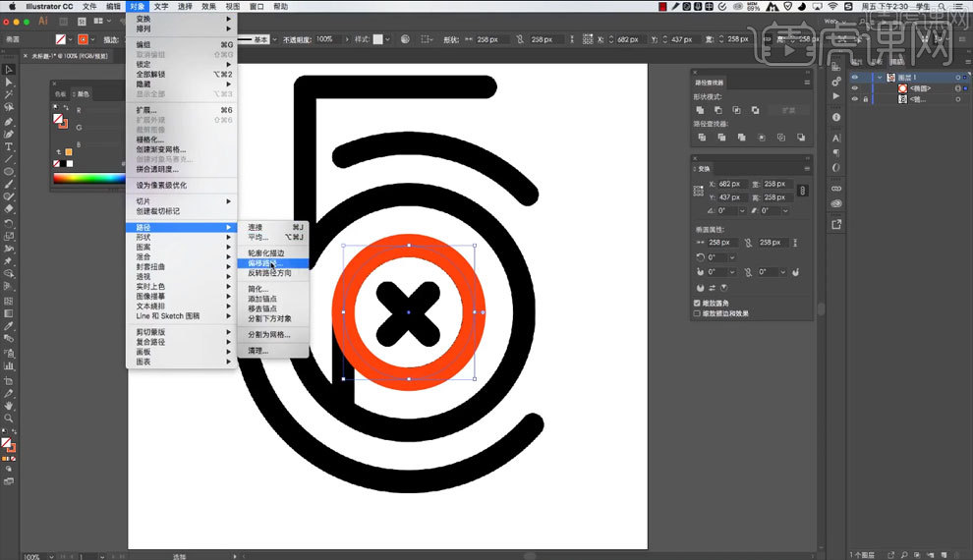Viewport: 973px width, 560px height.
Task: Toggle visibility of 图层 1 layer
Action: click(855, 78)
